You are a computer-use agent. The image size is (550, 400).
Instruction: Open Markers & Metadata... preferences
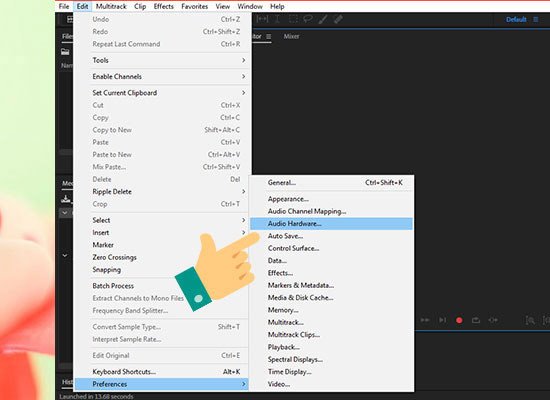(x=331, y=285)
